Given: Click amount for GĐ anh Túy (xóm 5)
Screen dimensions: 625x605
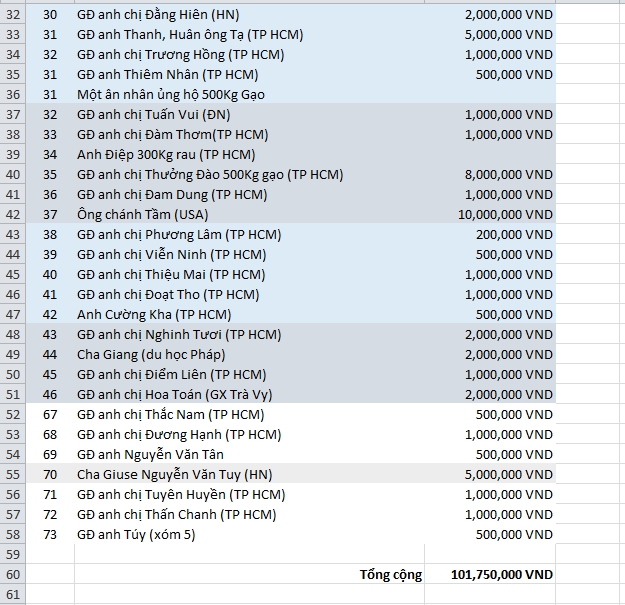Looking at the screenshot, I should (x=490, y=534).
